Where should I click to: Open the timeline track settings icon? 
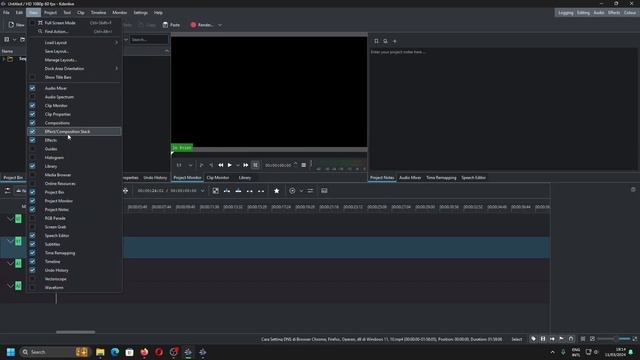7,191
